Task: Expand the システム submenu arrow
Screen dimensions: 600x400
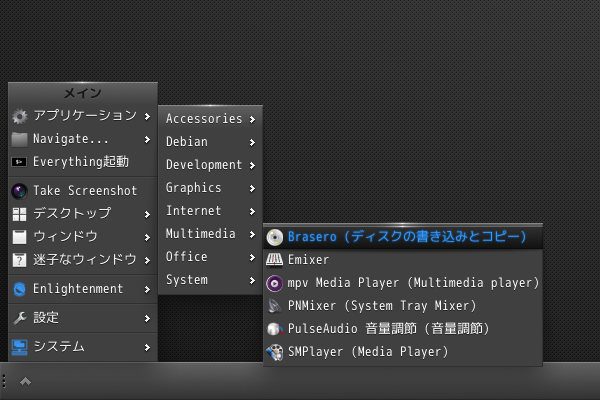Action: tap(147, 347)
